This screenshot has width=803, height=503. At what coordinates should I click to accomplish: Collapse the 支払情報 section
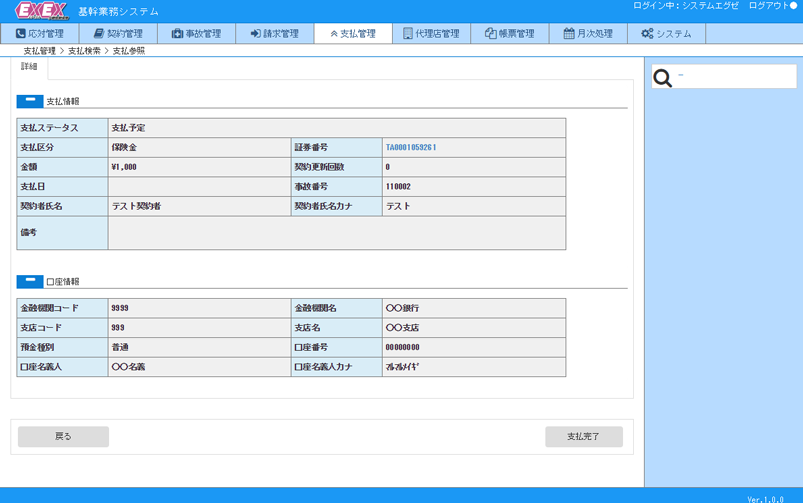[30, 101]
